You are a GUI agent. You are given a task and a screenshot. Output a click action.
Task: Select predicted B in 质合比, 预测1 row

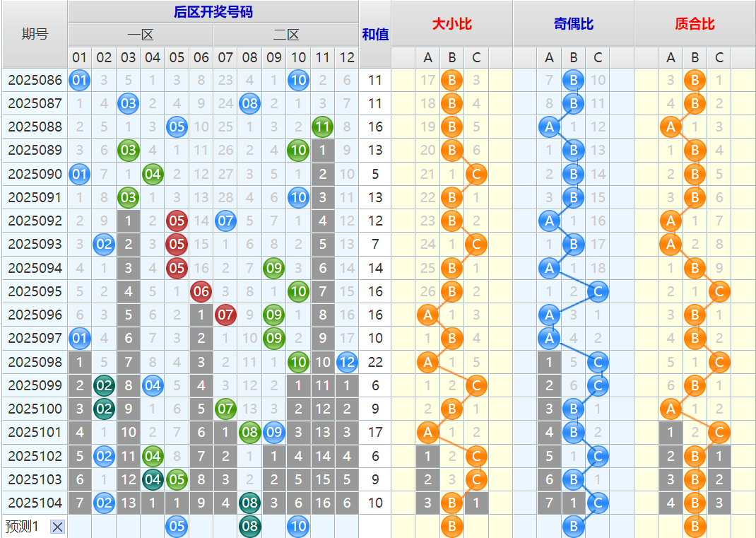click(695, 526)
